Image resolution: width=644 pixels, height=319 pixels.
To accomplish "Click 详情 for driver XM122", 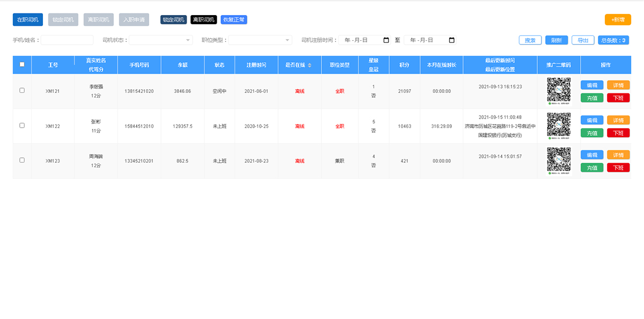I will point(618,120).
